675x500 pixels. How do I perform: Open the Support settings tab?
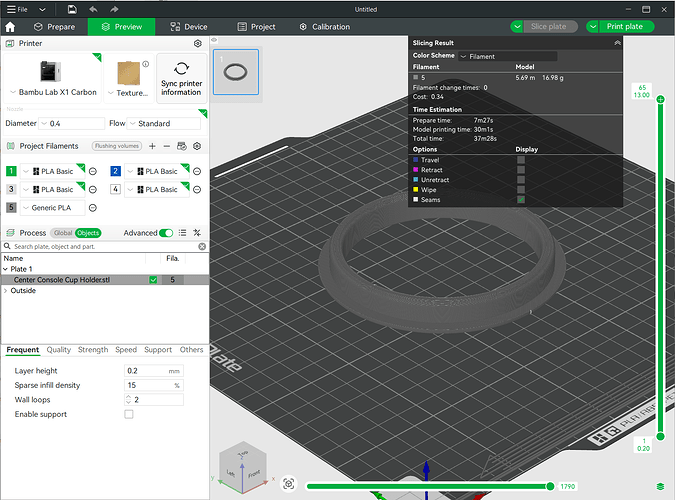158,350
